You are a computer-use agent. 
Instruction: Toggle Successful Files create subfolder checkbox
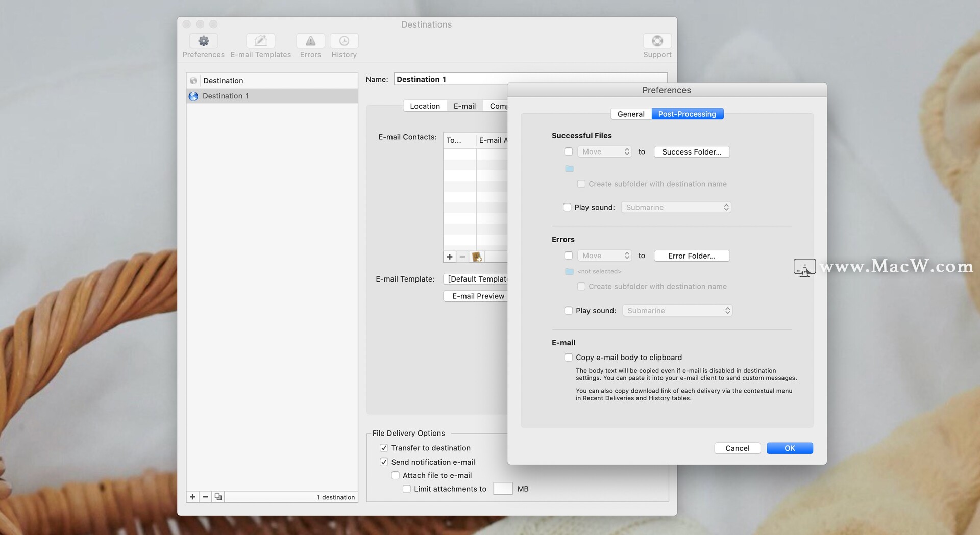pos(581,184)
